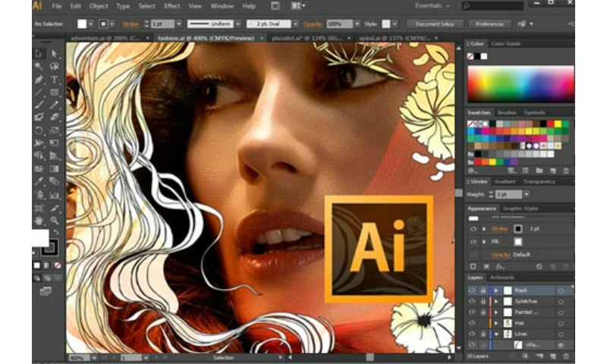The height and width of the screenshot is (364, 607).
Task: Select the Type tool
Action: coord(54,80)
